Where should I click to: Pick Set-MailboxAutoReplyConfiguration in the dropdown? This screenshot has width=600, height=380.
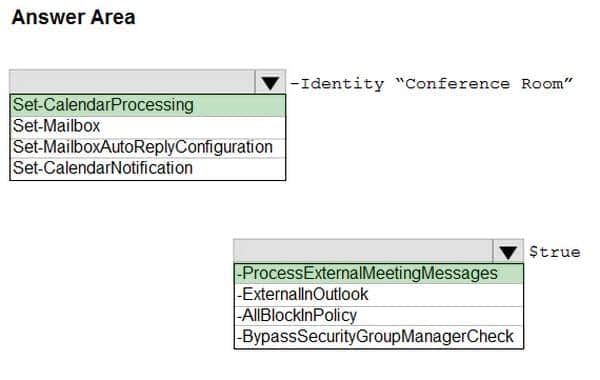(x=148, y=148)
